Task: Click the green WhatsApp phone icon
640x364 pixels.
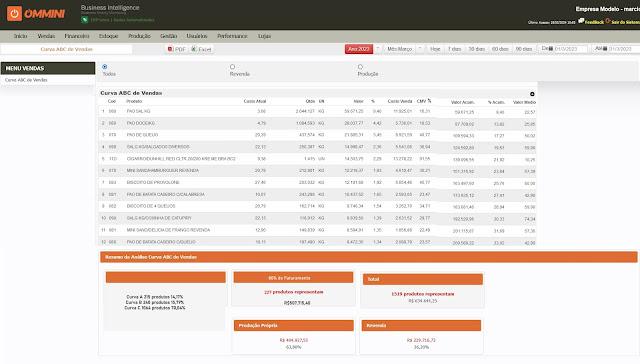Action: [84, 20]
